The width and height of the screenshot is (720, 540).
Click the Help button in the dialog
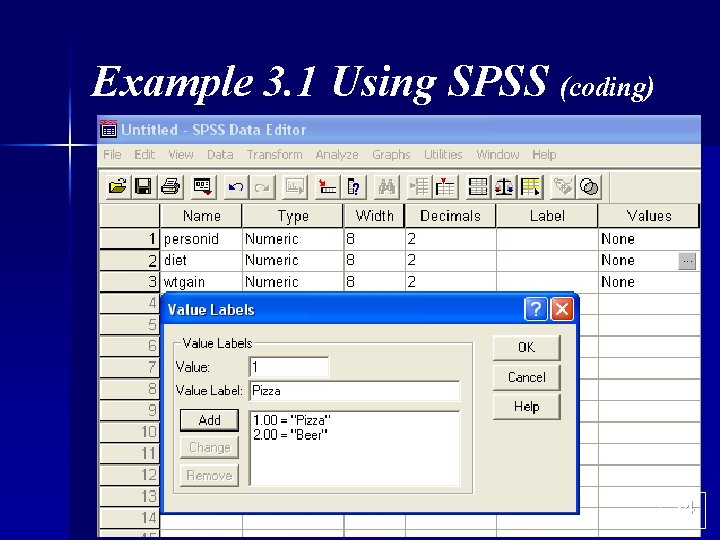[526, 407]
